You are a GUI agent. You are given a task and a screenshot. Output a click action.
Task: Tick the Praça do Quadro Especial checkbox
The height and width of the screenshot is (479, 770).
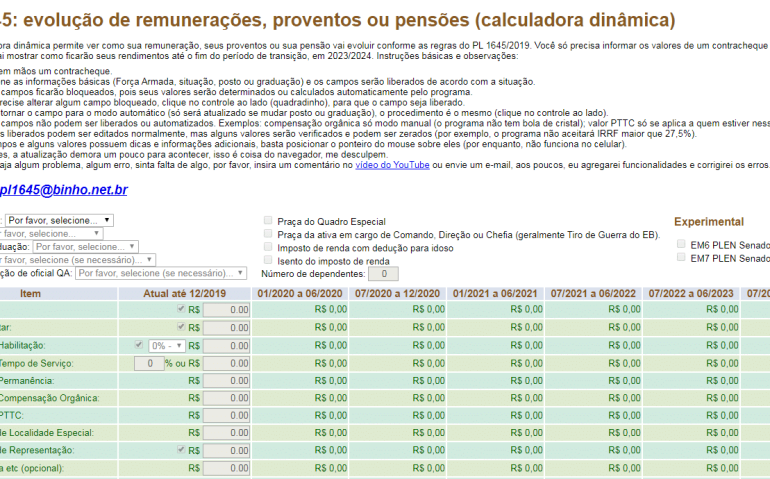pyautogui.click(x=268, y=220)
